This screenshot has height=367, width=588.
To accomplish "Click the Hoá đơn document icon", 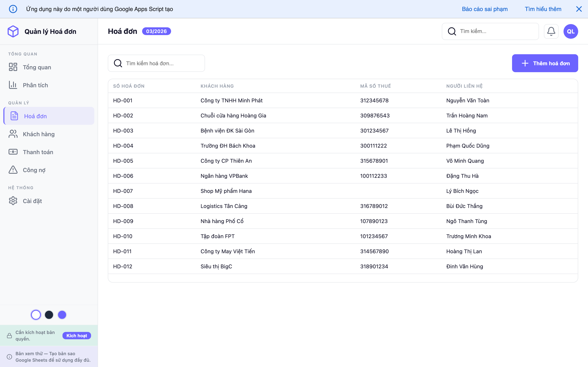I will (x=14, y=116).
